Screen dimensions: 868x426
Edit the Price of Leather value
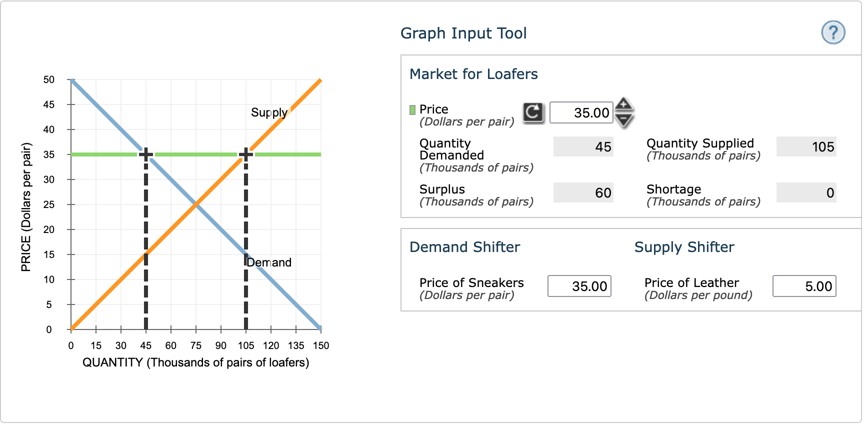click(803, 286)
